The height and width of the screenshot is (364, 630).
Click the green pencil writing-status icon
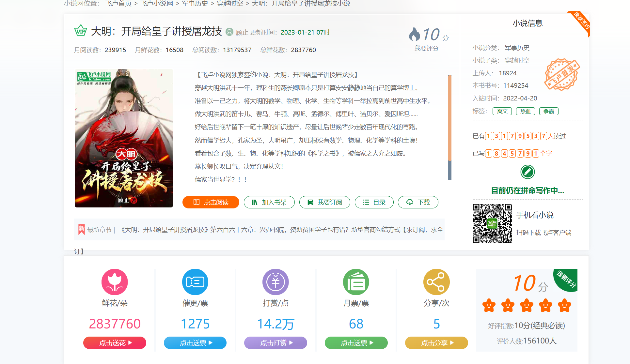point(528,172)
